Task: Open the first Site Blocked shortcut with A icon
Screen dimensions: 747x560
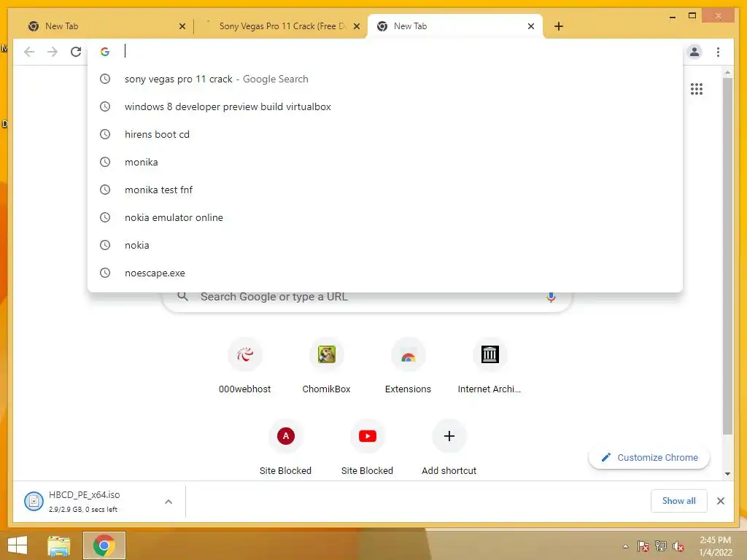Action: click(x=286, y=448)
